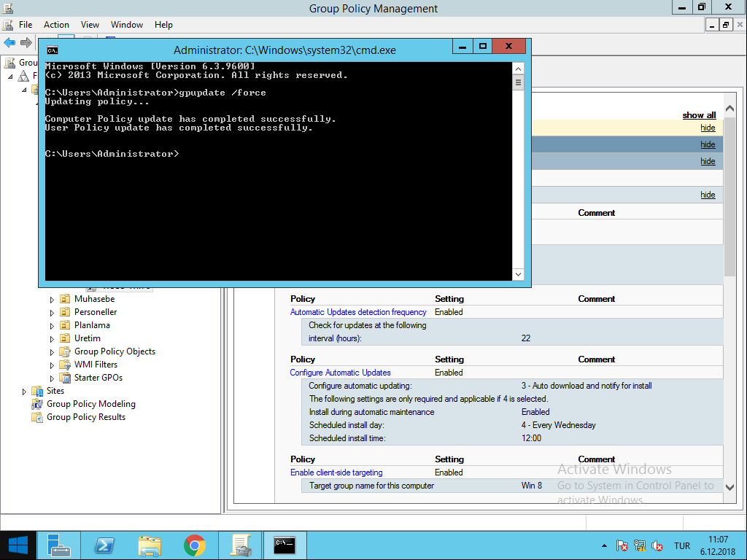Click the Personeller folder icon
This screenshot has width=747, height=560.
65,312
